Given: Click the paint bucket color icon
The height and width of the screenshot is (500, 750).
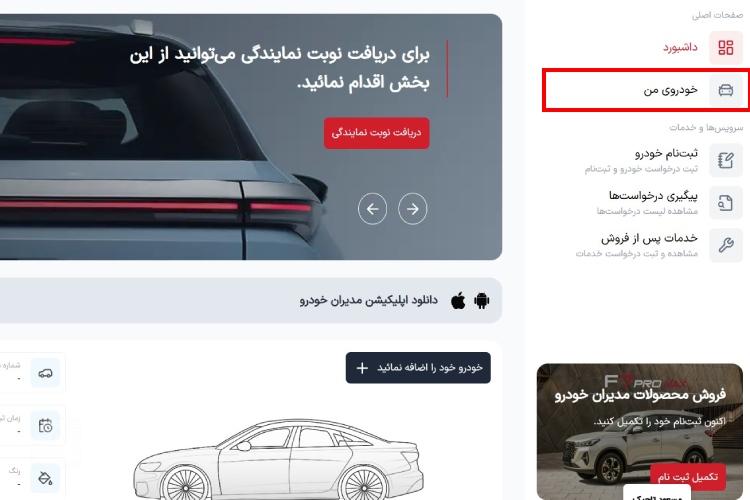Looking at the screenshot, I should pyautogui.click(x=45, y=478).
